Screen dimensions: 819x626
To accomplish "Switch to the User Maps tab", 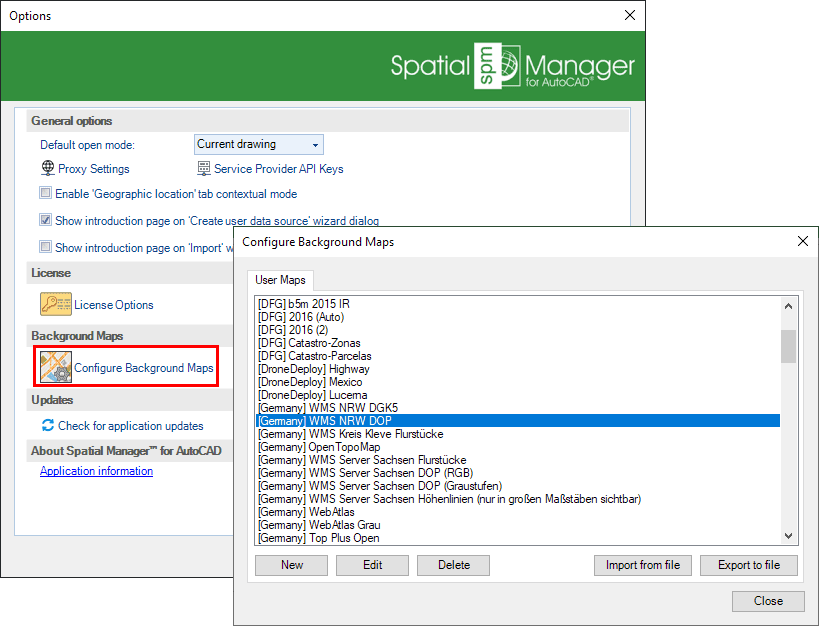I will pos(281,280).
